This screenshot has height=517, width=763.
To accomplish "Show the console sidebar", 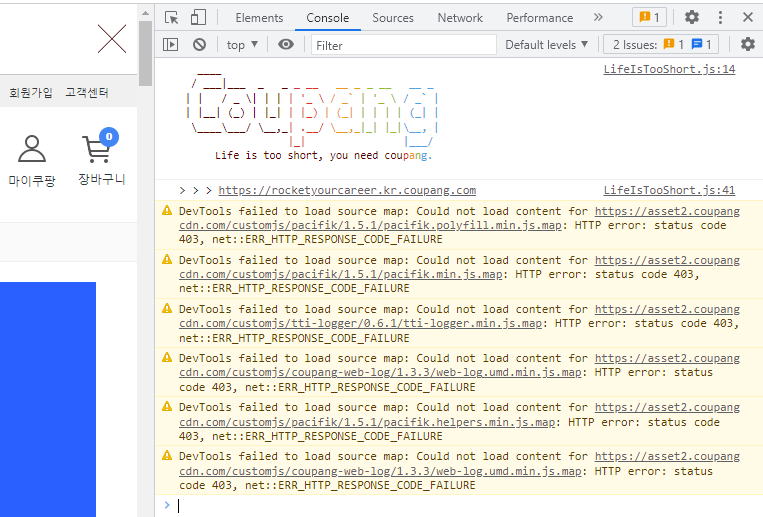I will click(x=170, y=45).
